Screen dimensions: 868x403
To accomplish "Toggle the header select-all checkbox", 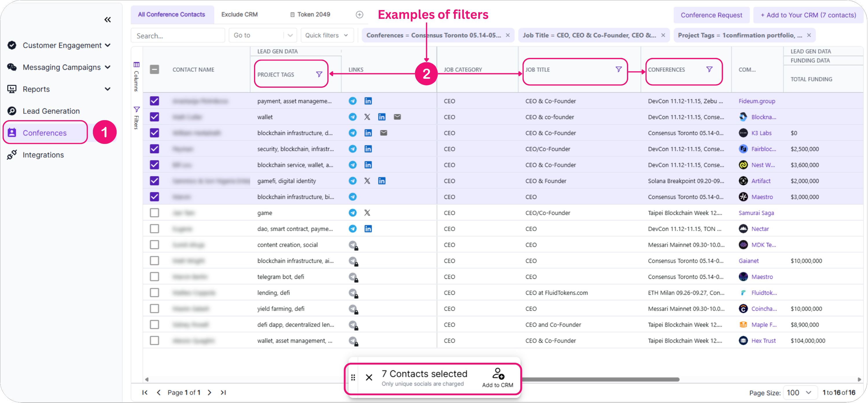I will (x=154, y=69).
